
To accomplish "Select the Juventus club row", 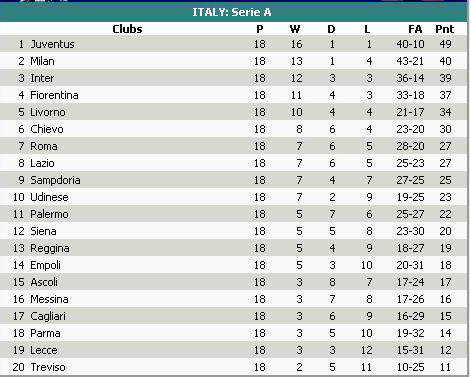I will [233, 44].
